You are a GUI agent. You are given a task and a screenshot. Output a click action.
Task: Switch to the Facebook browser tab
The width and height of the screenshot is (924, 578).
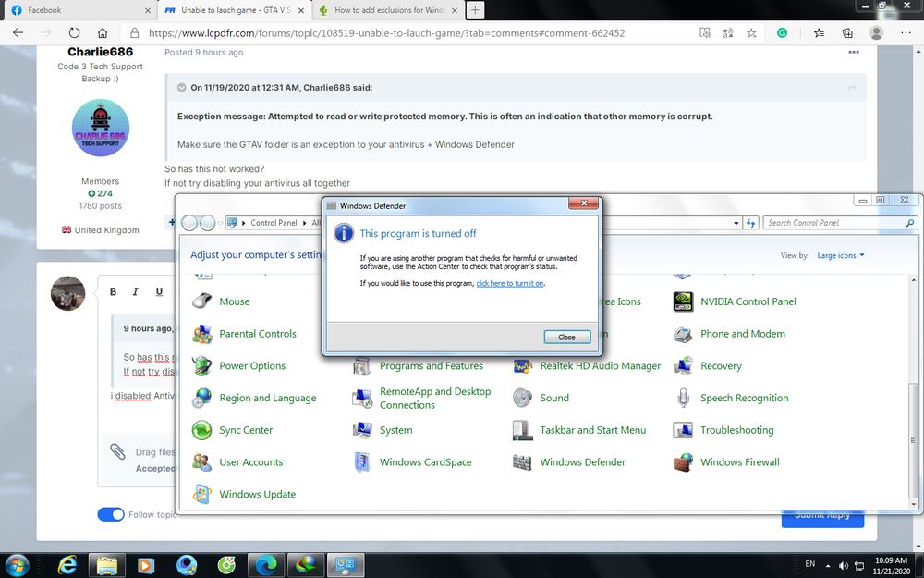(x=79, y=10)
